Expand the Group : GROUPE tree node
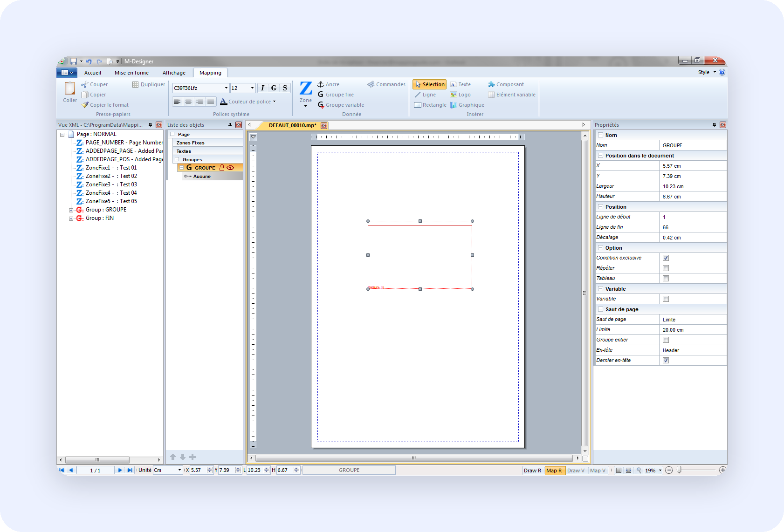 [x=71, y=210]
